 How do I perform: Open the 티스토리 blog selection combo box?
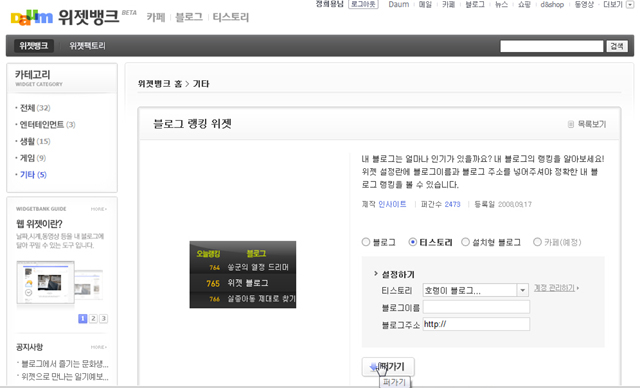pyautogui.click(x=476, y=290)
